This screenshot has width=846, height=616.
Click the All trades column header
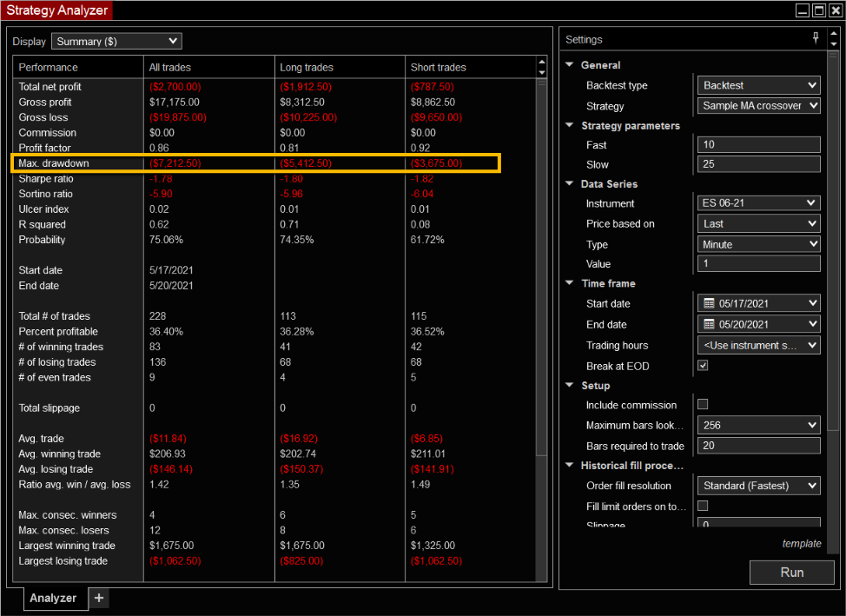209,68
